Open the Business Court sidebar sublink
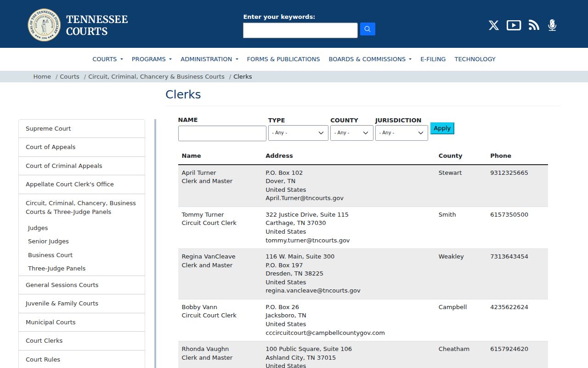 coord(50,255)
